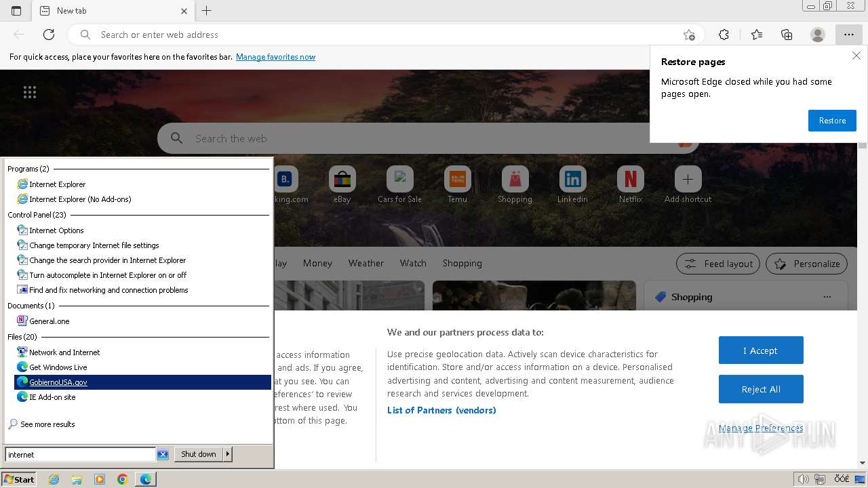This screenshot has width=868, height=488.
Task: Close the New tab tab
Action: (184, 11)
